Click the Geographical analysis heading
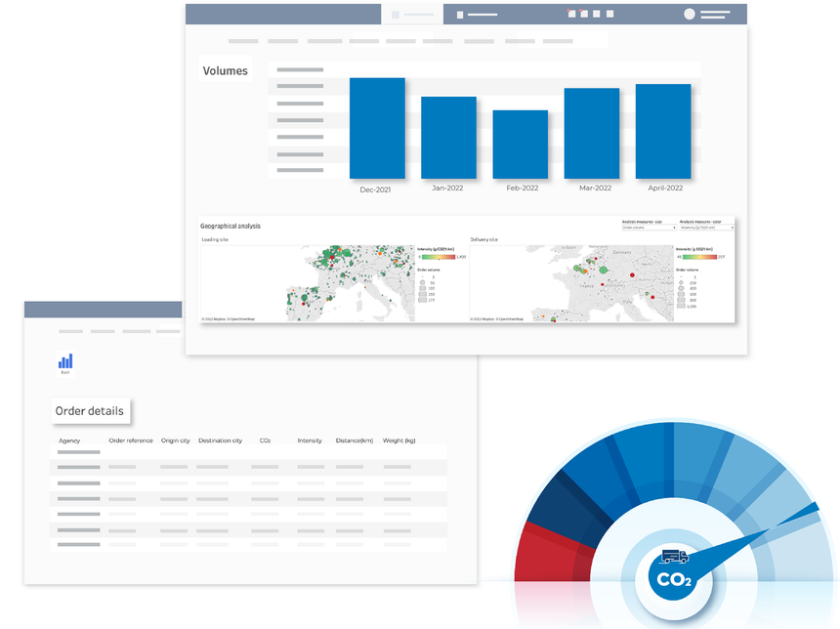This screenshot has height=629, width=840. [231, 226]
